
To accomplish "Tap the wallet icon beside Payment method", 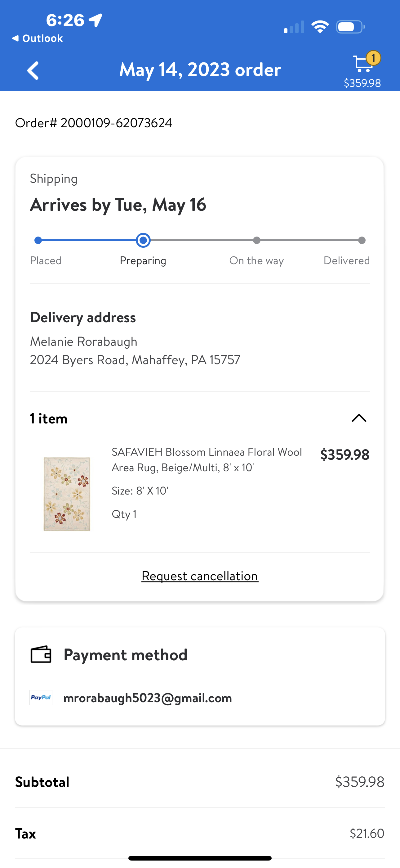I will click(41, 655).
